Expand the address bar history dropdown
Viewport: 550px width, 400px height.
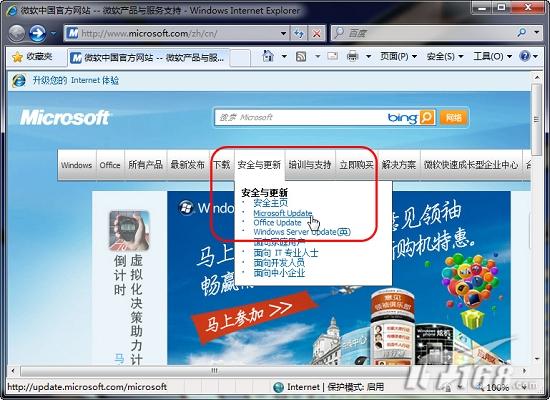click(283, 34)
